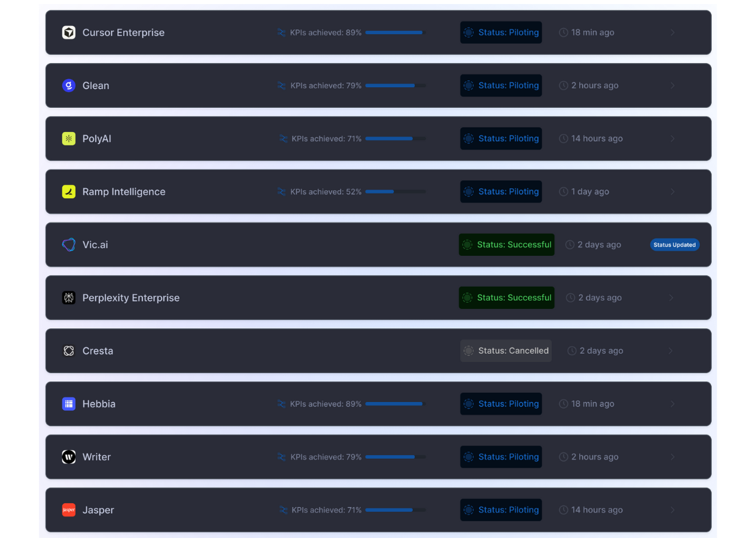Click the clock icon in Jasper row

[x=563, y=509]
